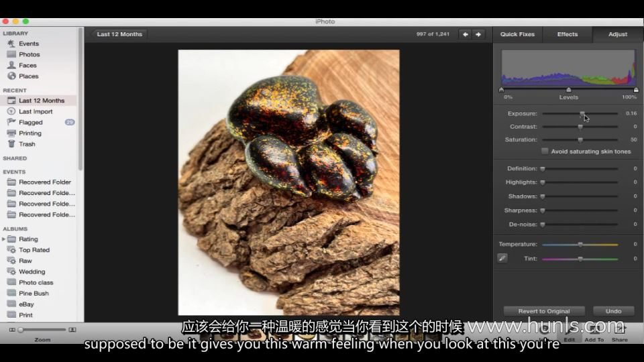Click the zoom in large-image icon
The height and width of the screenshot is (362, 644).
72,330
